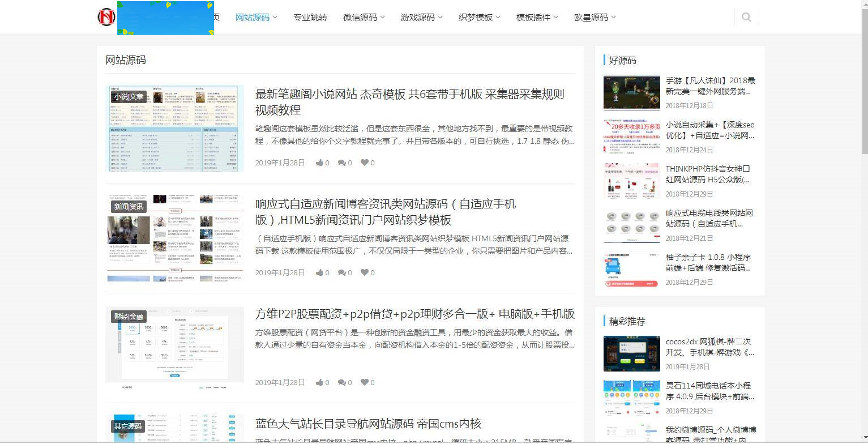Click the comment bubble on the 响应式新闻博客 post
The width and height of the screenshot is (868, 444).
click(x=342, y=272)
